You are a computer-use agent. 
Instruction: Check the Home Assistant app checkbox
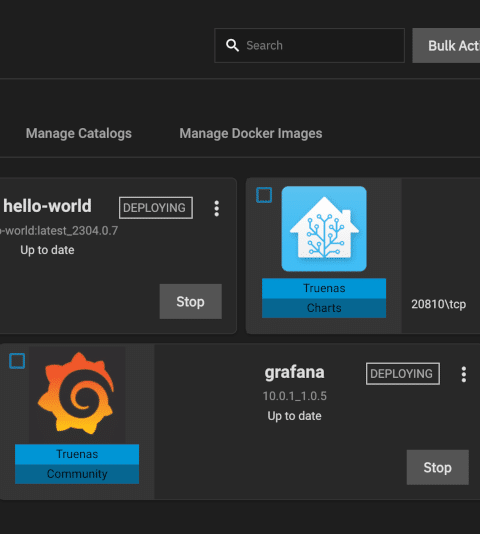point(264,195)
